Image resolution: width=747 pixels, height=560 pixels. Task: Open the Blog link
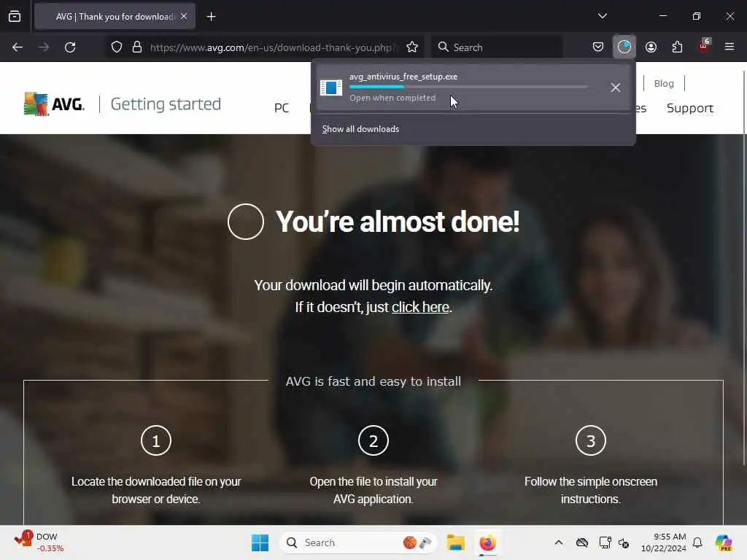(x=664, y=83)
